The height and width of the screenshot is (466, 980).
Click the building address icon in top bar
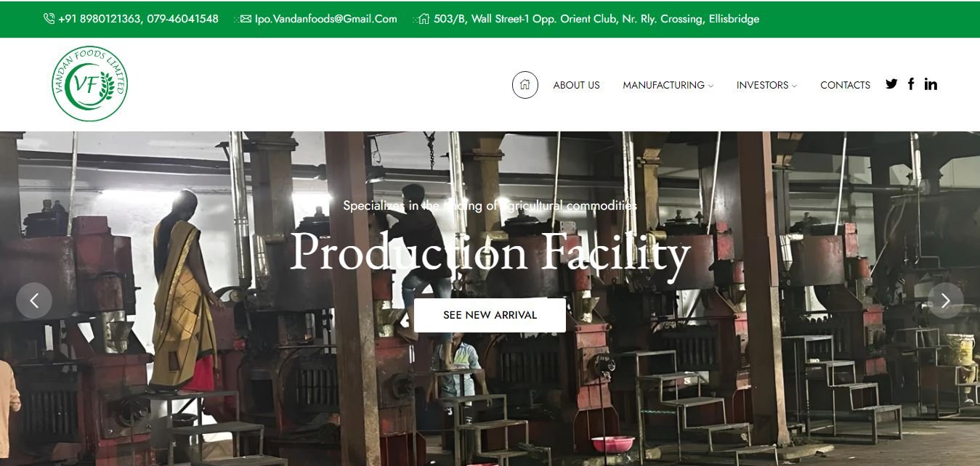coord(424,19)
